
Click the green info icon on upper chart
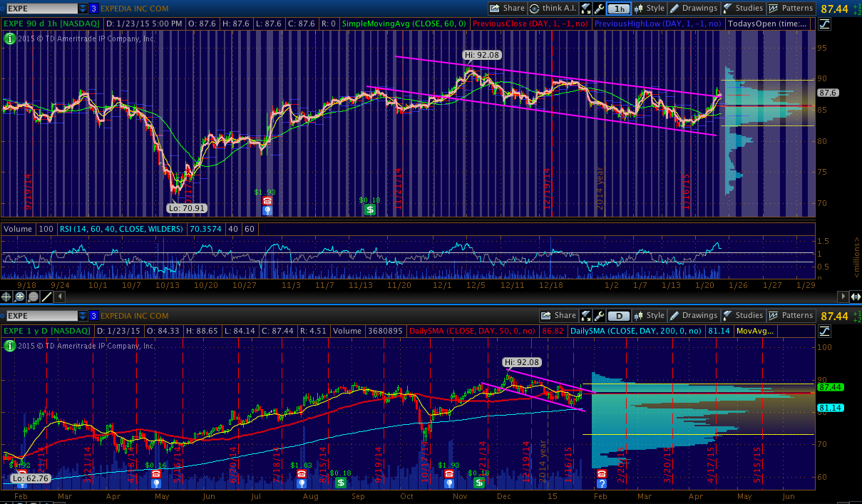pyautogui.click(x=9, y=38)
